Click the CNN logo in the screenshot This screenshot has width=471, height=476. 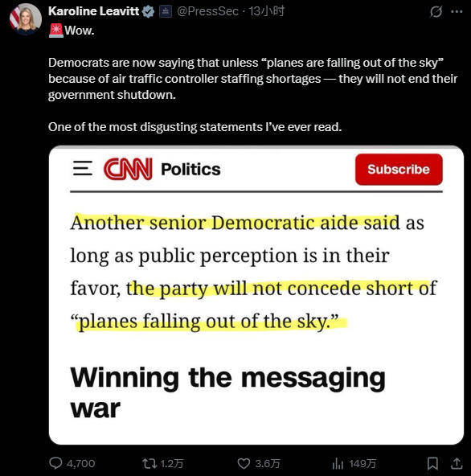click(x=128, y=169)
